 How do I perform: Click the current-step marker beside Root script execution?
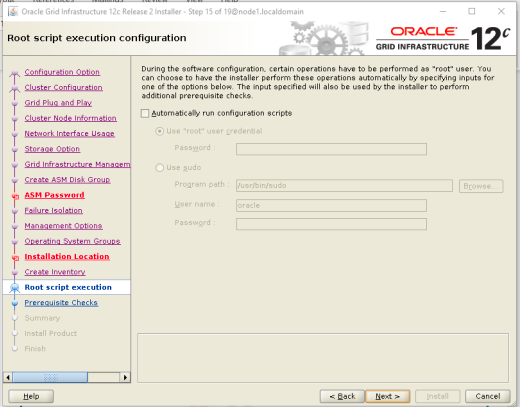tap(14, 287)
